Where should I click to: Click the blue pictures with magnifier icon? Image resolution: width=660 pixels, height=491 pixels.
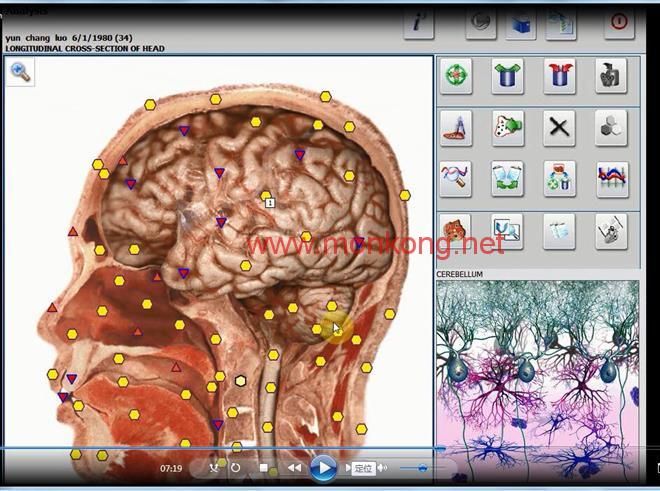coord(508,231)
